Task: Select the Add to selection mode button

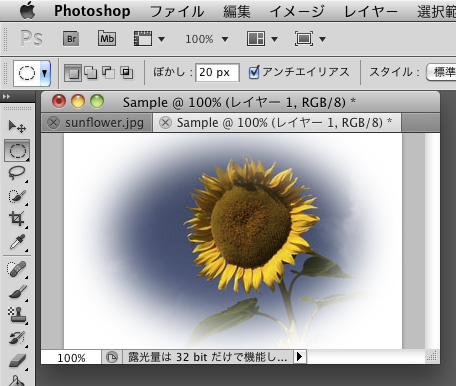Action: pos(91,72)
